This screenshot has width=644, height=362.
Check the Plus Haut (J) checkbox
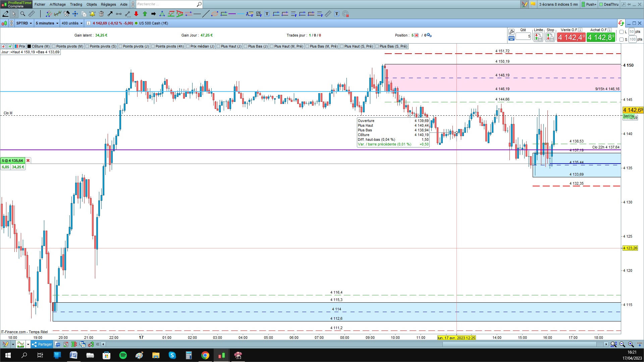(x=218, y=46)
